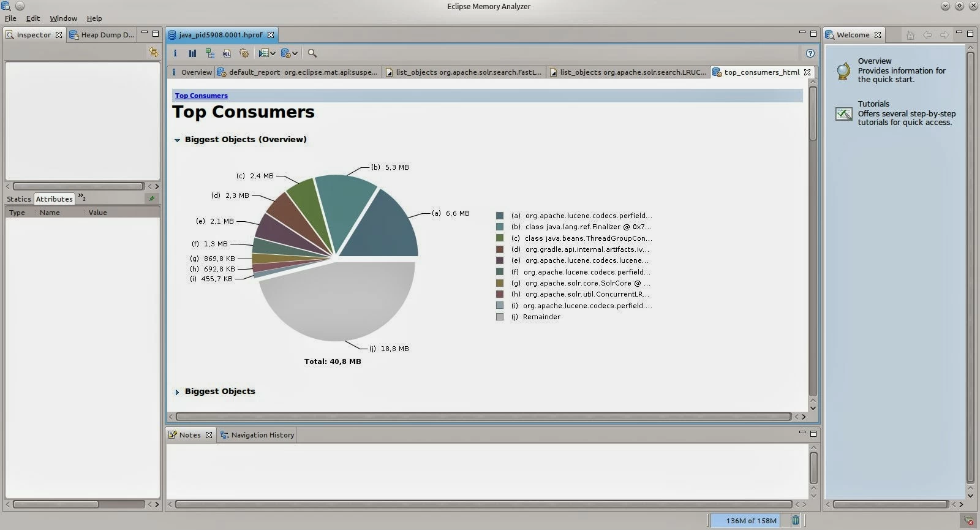The height and width of the screenshot is (530, 980).
Task: Follow the Top Consumers breadcrumb link
Action: (x=201, y=96)
